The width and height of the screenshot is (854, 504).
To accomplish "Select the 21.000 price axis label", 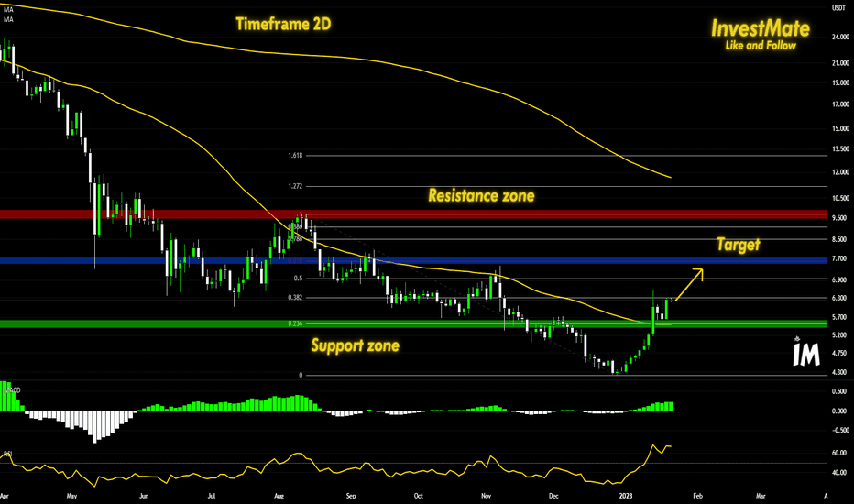I will pos(840,63).
